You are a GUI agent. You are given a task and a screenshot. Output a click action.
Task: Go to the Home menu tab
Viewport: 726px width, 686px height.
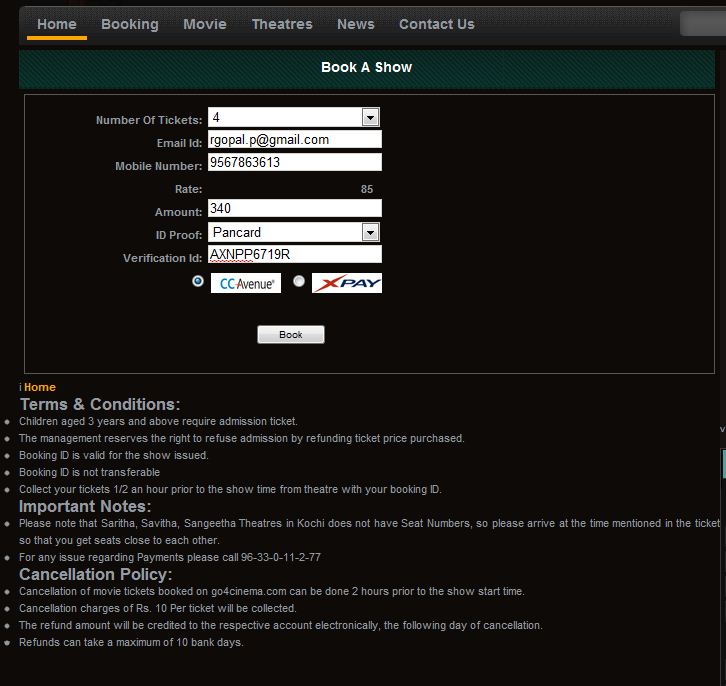(x=56, y=24)
